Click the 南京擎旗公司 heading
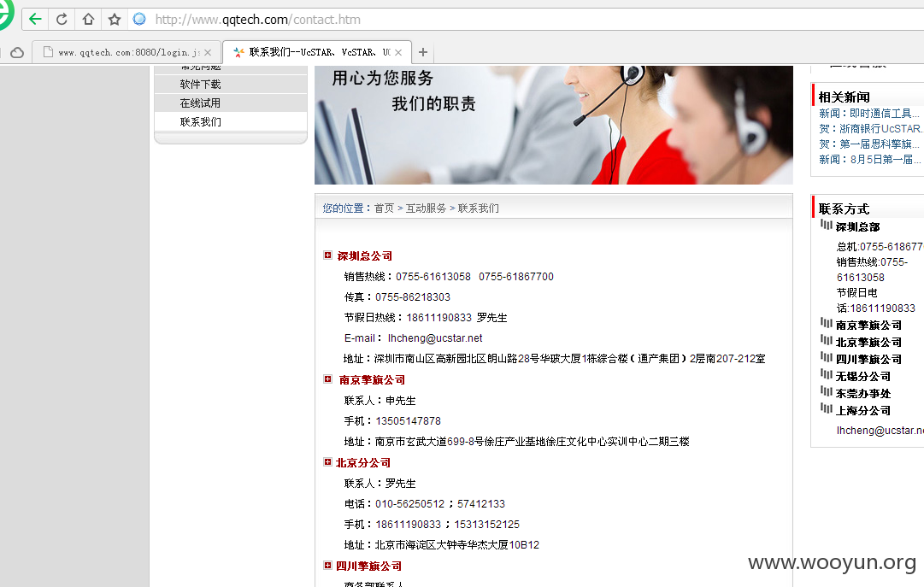 372,379
